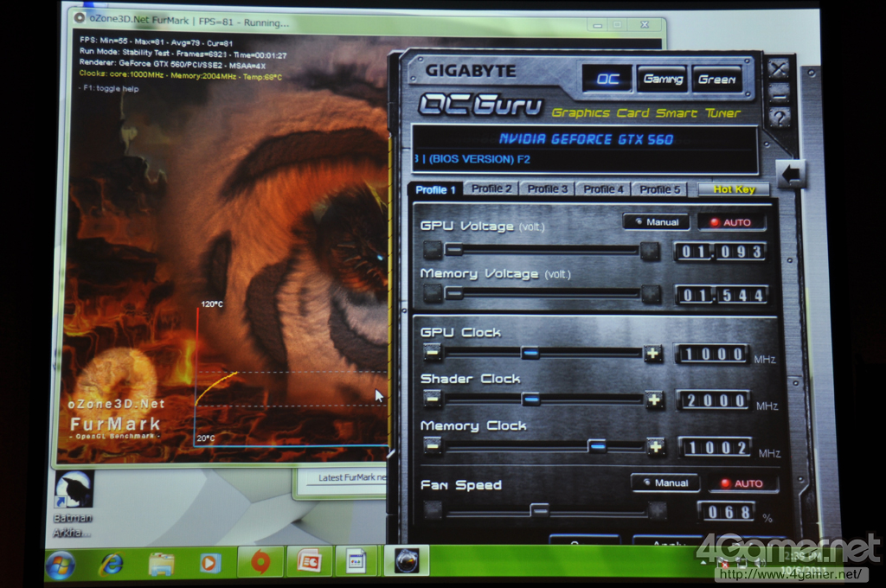Click the GPU Voltage value 01.093
The width and height of the screenshot is (886, 588).
(721, 252)
